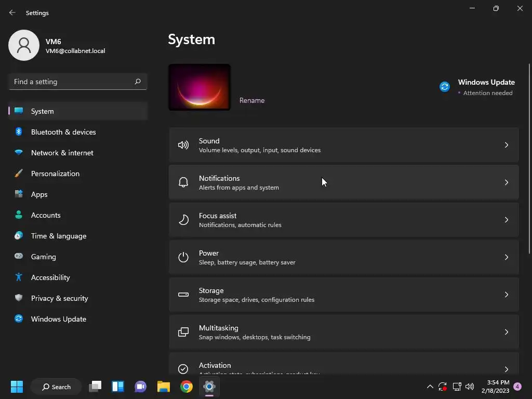Viewport: 532px width, 399px height.
Task: Click the Activation checkmark icon
Action: click(x=183, y=369)
